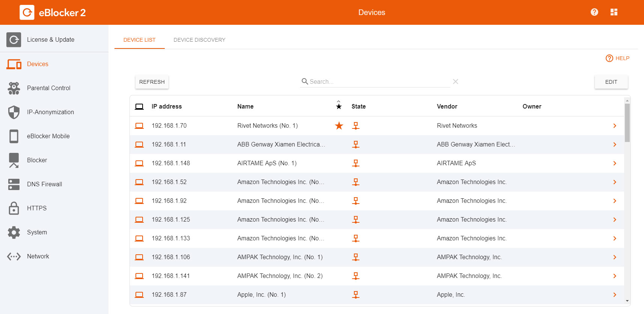Image resolution: width=644 pixels, height=314 pixels.
Task: Focus the Search input field
Action: [379, 82]
